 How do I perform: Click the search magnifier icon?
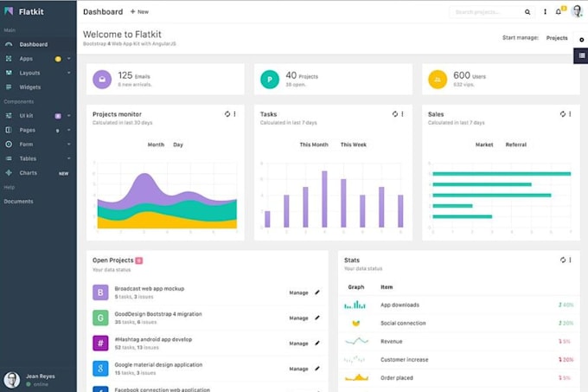click(527, 12)
